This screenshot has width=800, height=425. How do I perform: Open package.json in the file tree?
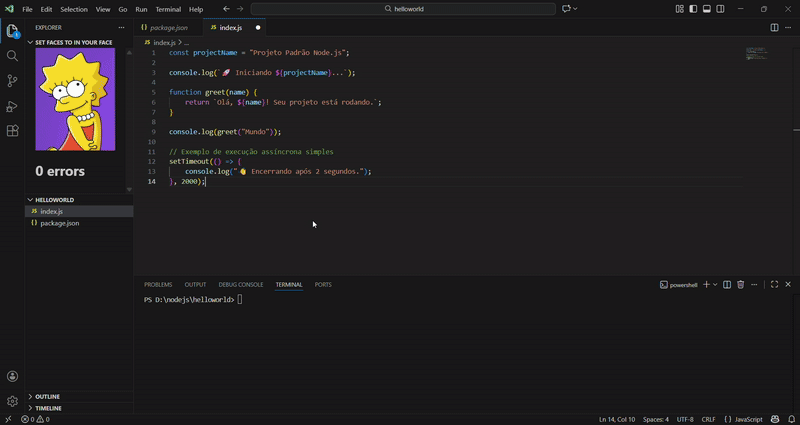point(79,223)
